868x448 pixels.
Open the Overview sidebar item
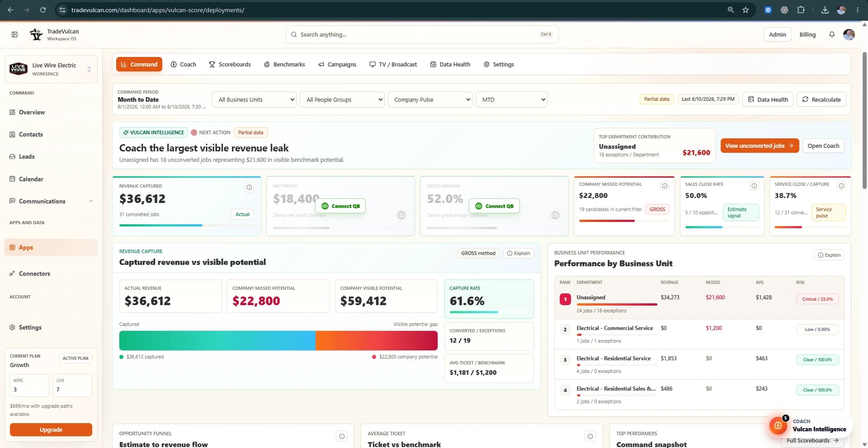point(51,112)
